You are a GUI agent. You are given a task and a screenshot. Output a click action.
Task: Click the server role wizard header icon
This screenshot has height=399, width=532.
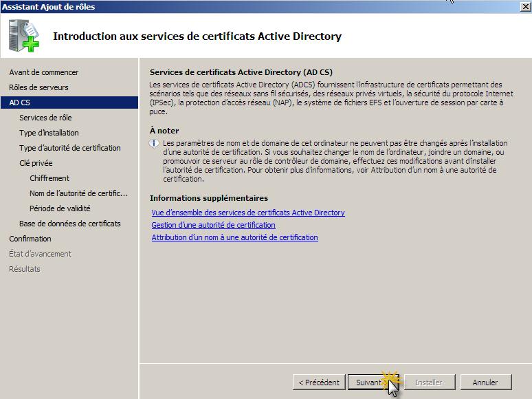[24, 36]
